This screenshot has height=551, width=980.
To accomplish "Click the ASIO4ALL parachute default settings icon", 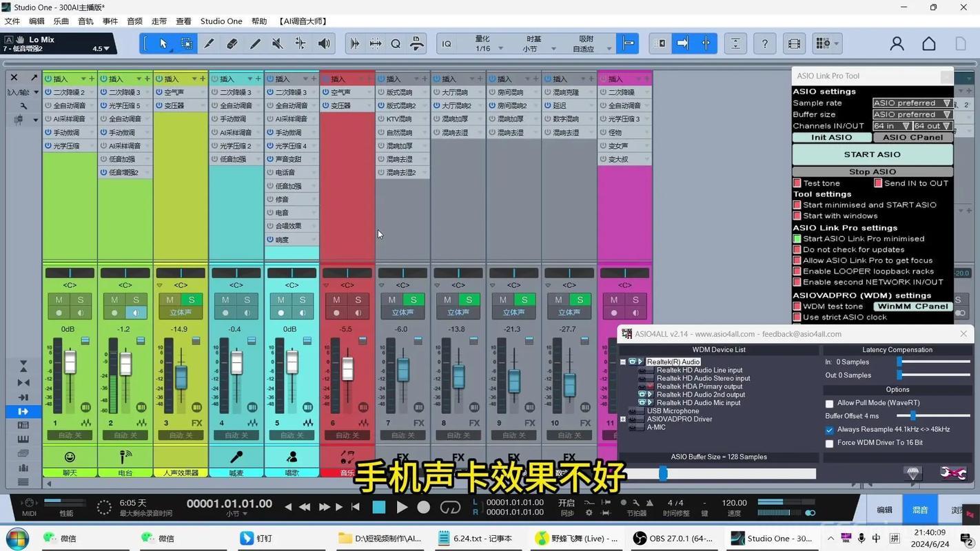I will (913, 472).
